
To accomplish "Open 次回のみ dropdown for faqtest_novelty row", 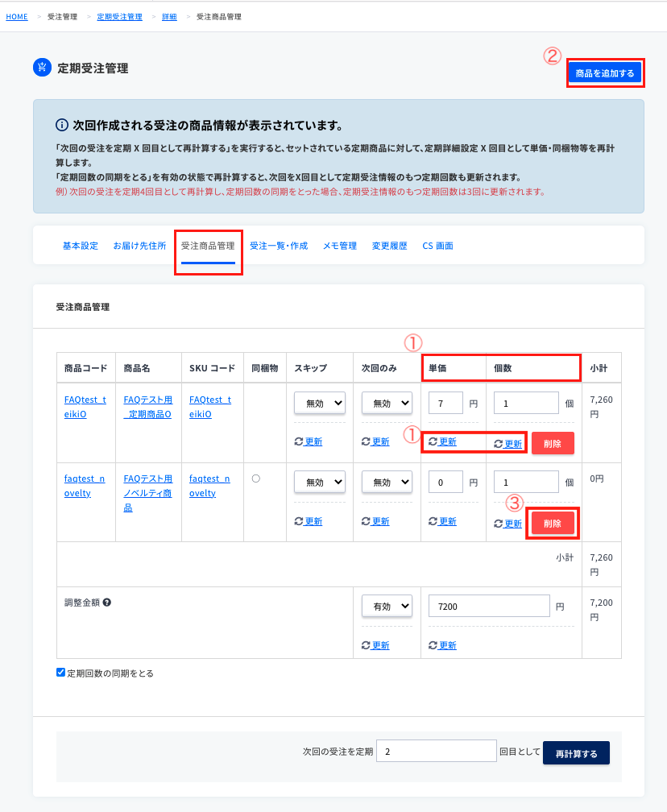I will click(x=387, y=482).
